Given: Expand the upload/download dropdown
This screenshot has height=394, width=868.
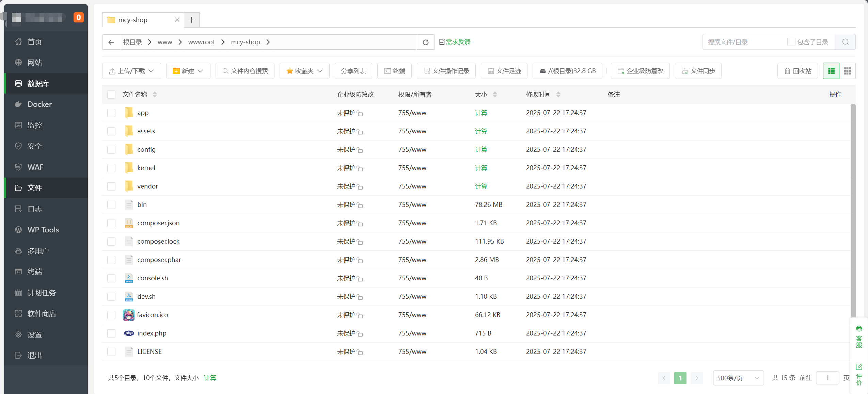Looking at the screenshot, I should click(x=131, y=71).
